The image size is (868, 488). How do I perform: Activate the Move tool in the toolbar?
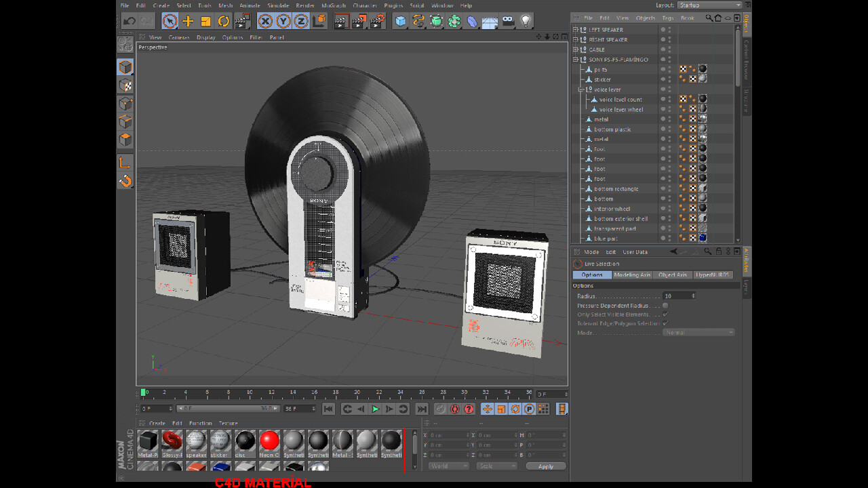point(187,21)
